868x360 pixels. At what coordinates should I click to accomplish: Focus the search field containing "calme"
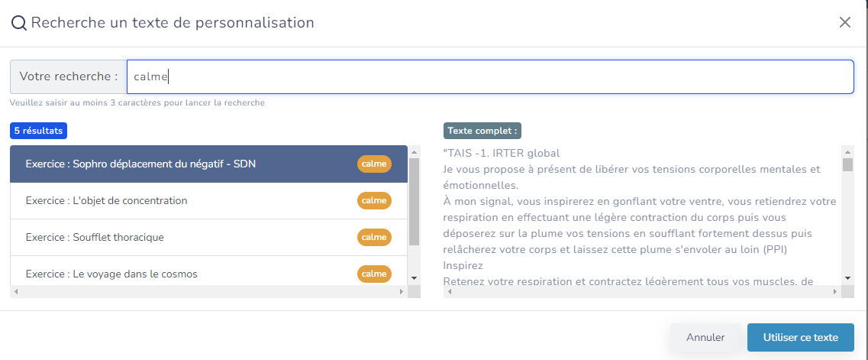point(489,76)
